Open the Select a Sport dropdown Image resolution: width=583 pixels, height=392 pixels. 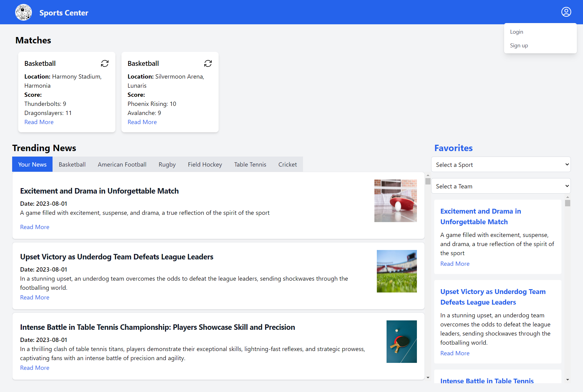pos(501,164)
